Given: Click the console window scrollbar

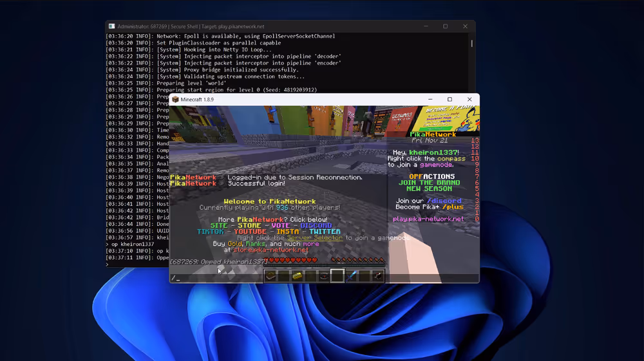Looking at the screenshot, I should click(x=472, y=44).
